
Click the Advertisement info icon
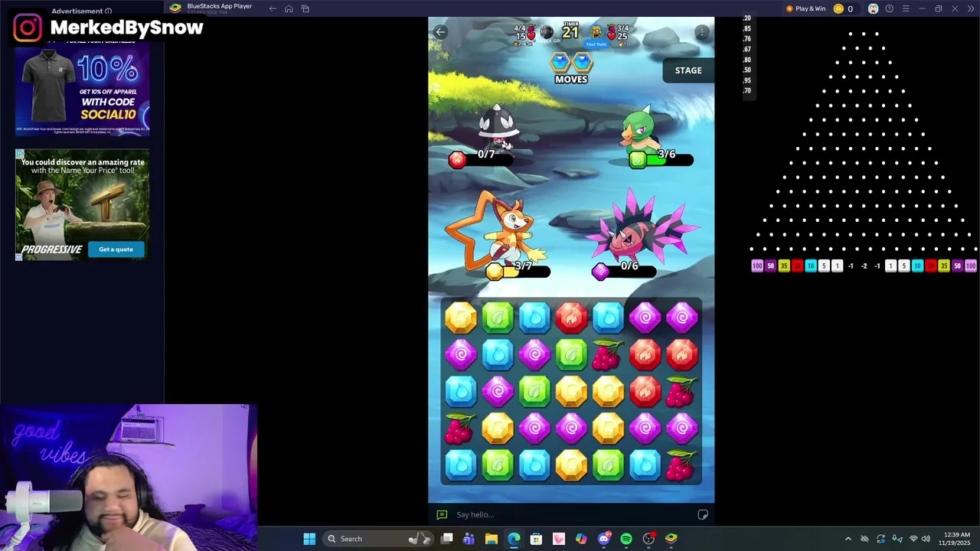108,11
